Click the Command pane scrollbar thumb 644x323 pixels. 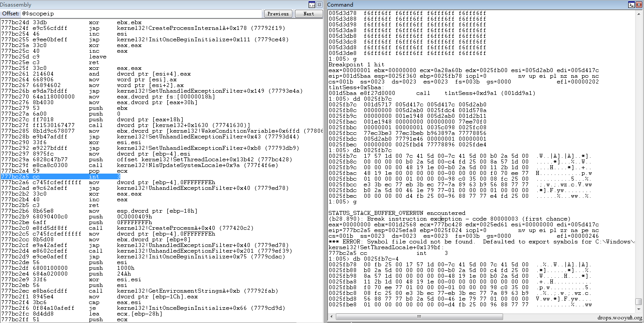click(639, 301)
